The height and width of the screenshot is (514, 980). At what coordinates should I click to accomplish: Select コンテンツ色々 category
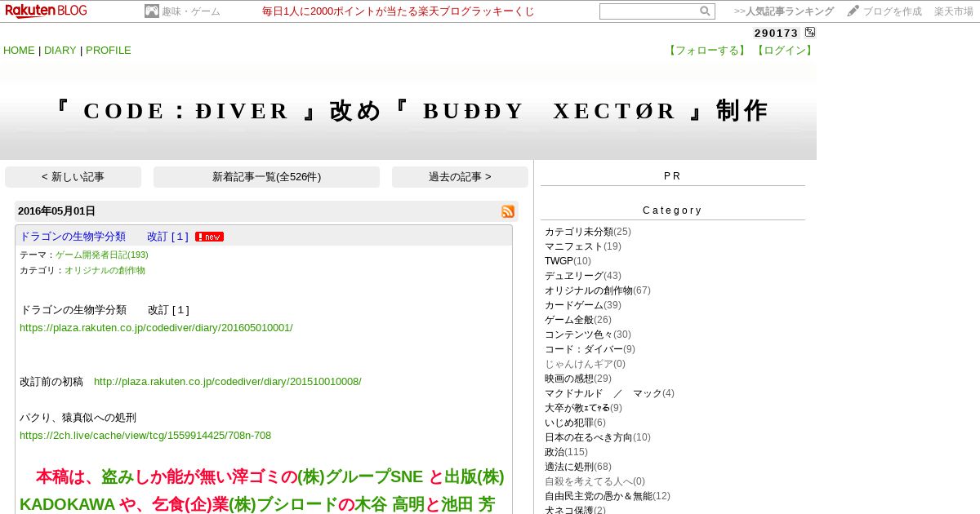coord(579,335)
